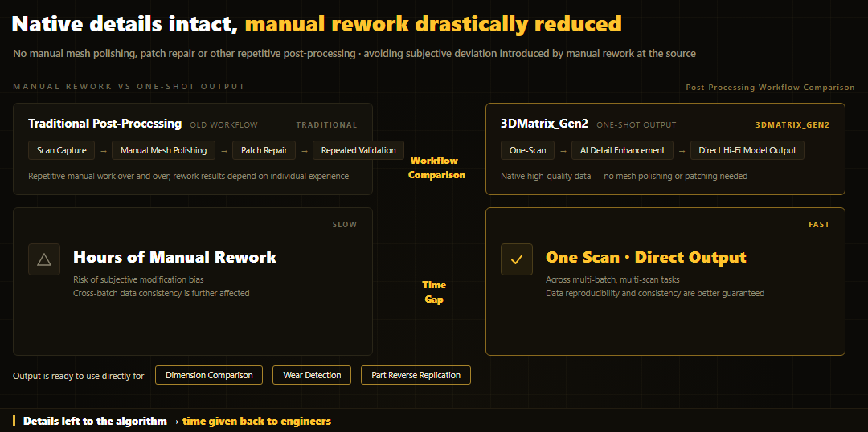Click the Output is ready to use directly for text
This screenshot has width=868, height=432.
pyautogui.click(x=78, y=376)
